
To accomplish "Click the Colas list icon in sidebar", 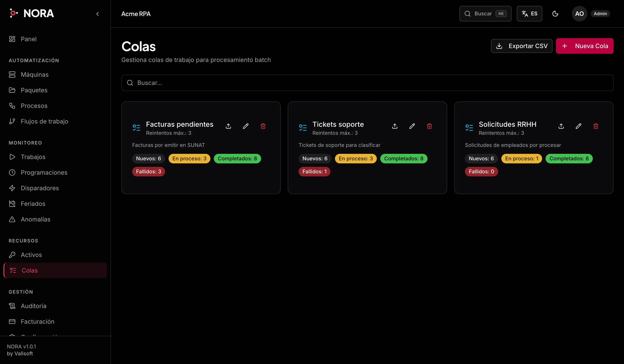I will [x=13, y=270].
